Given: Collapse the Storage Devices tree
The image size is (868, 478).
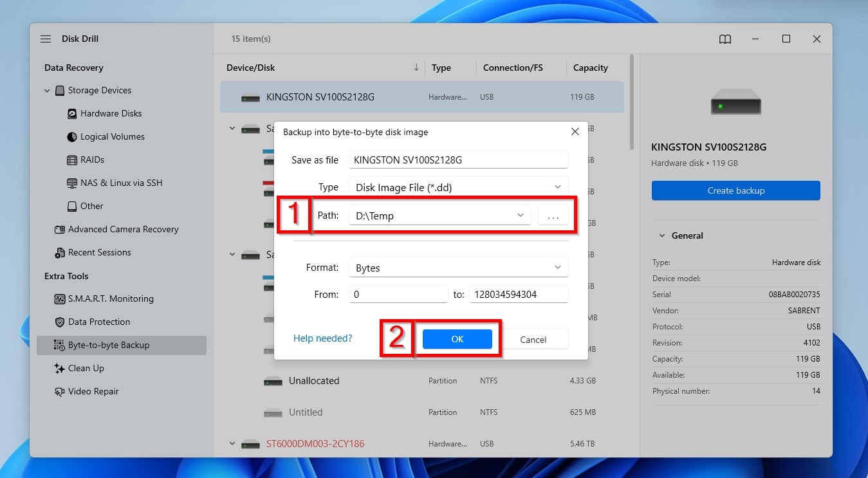Looking at the screenshot, I should [x=47, y=91].
